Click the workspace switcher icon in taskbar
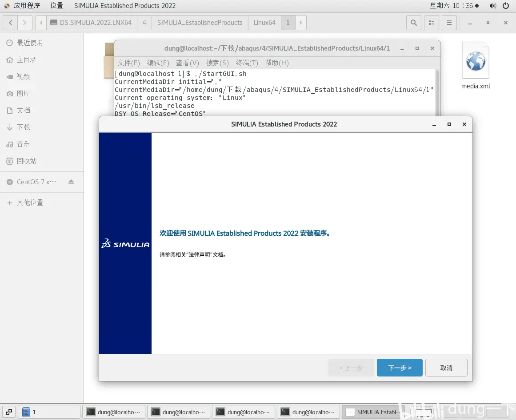 [x=9, y=412]
